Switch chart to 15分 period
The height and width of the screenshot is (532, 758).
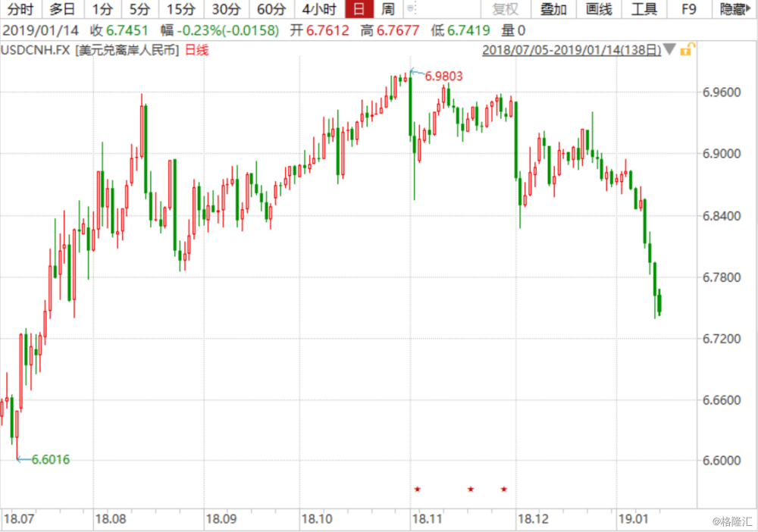[180, 10]
